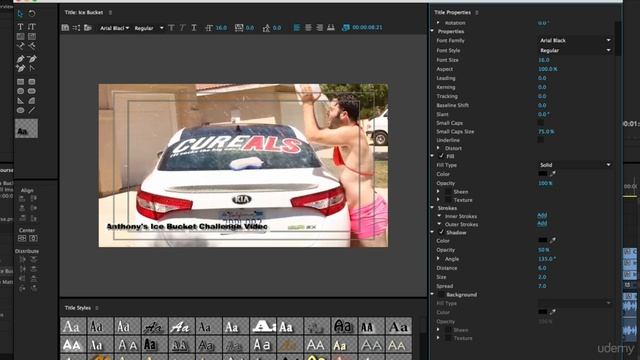Add an Outer Stroke
This screenshot has width=640, height=360.
point(542,223)
